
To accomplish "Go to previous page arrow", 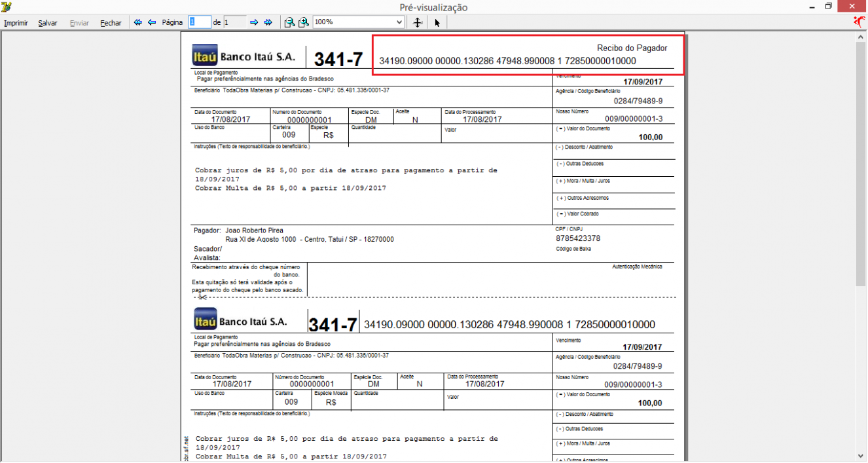I will tap(152, 22).
